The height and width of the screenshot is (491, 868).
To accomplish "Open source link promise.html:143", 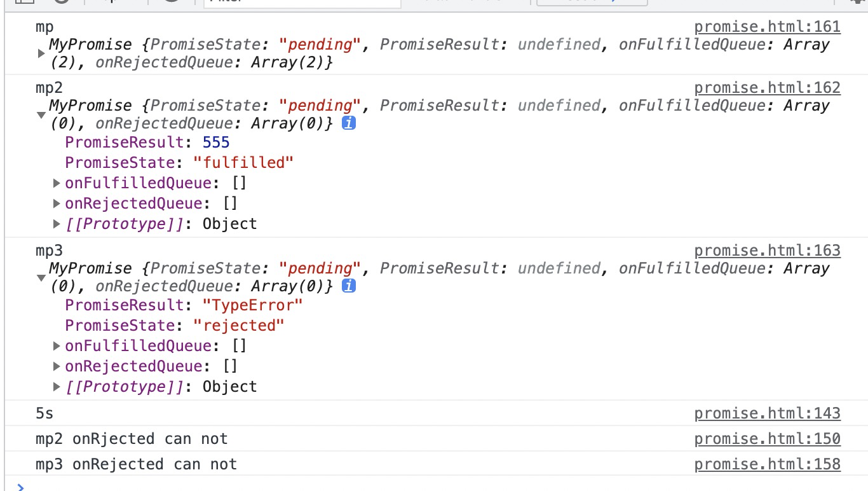I will pos(767,413).
